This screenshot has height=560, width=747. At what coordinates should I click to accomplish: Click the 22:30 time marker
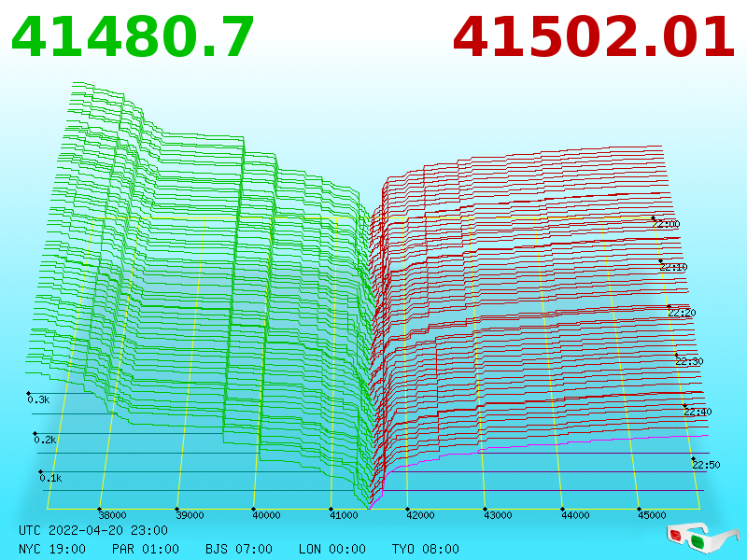[x=689, y=361]
